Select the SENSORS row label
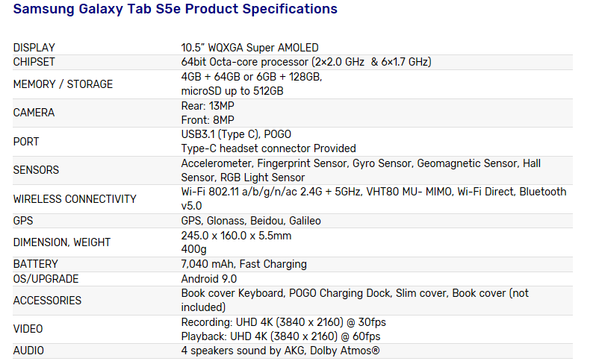This screenshot has width=596, height=364. coord(36,170)
